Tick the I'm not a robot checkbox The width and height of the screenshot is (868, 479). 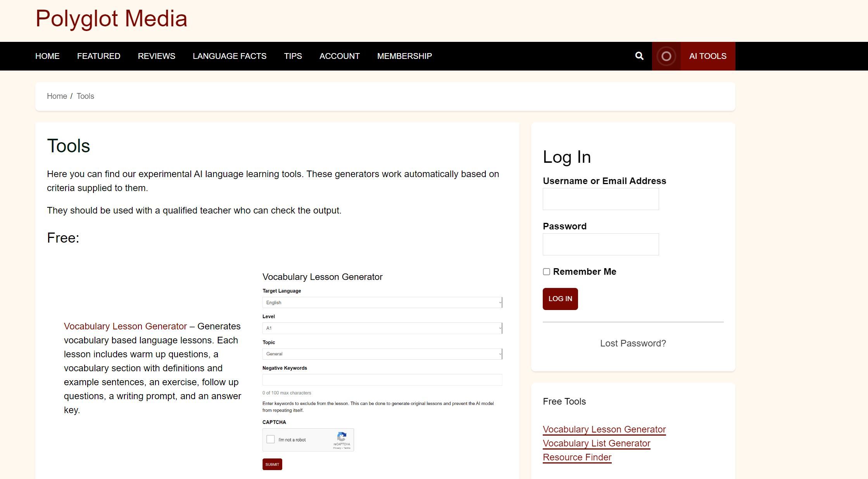271,439
